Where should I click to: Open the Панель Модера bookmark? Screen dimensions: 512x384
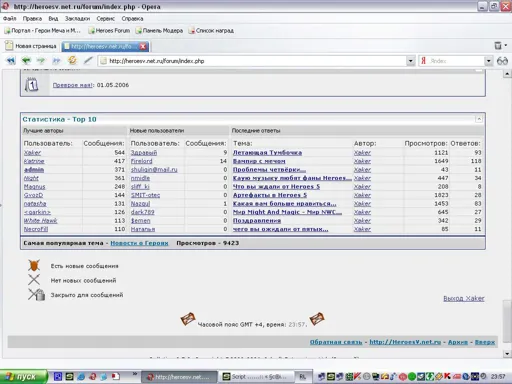coord(160,31)
